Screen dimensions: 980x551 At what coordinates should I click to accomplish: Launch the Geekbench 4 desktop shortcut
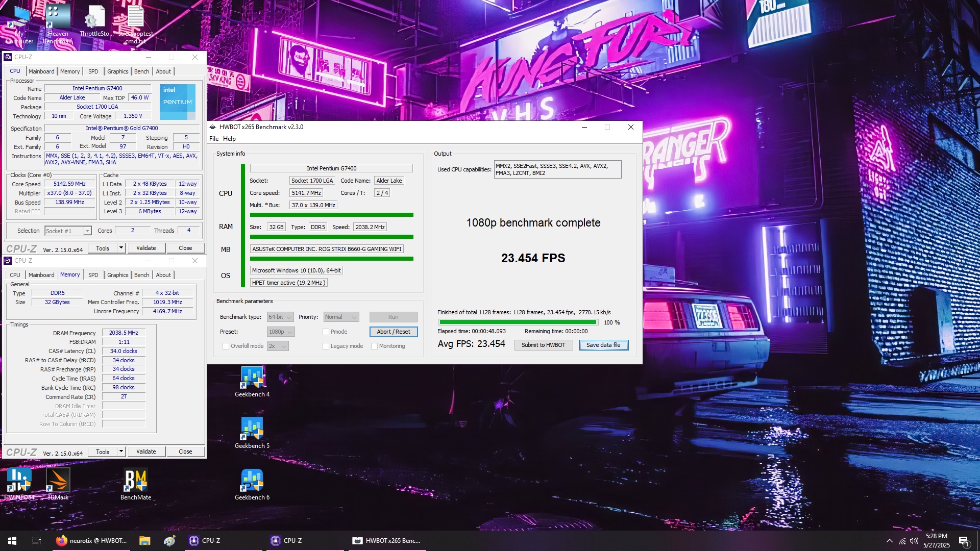(x=252, y=382)
